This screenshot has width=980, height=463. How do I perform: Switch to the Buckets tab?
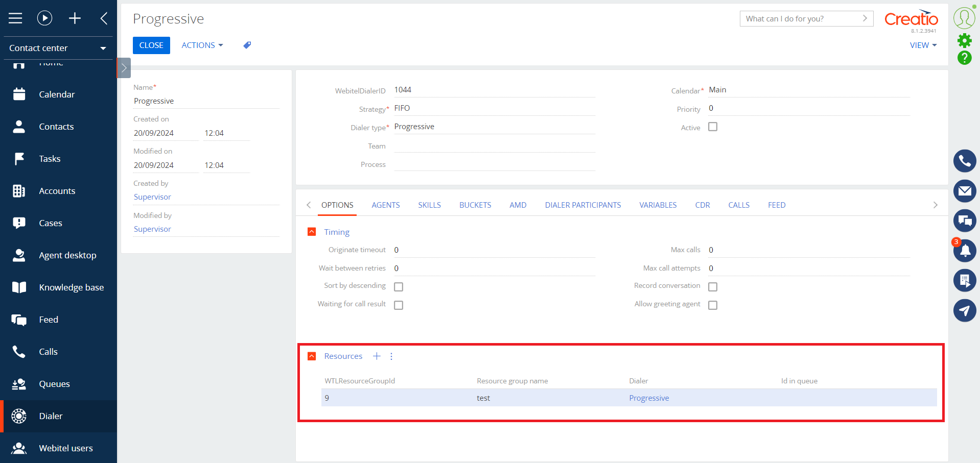point(475,205)
